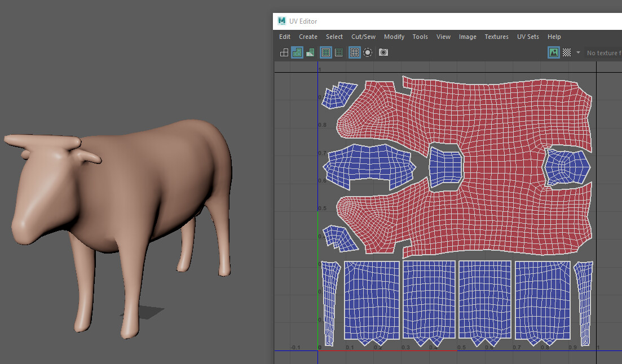Open the Cut/Sew menu
The width and height of the screenshot is (622, 364).
click(363, 37)
